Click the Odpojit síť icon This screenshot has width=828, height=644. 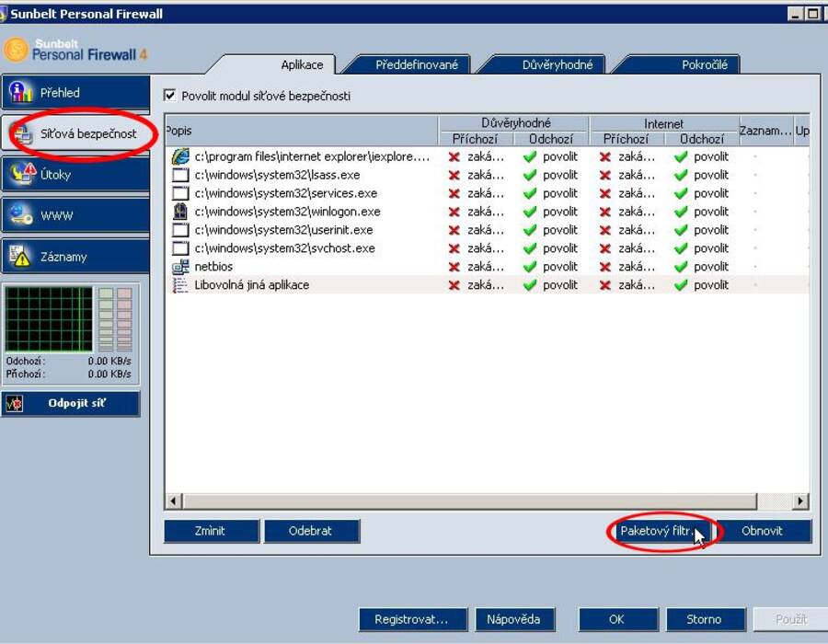pyautogui.click(x=14, y=404)
